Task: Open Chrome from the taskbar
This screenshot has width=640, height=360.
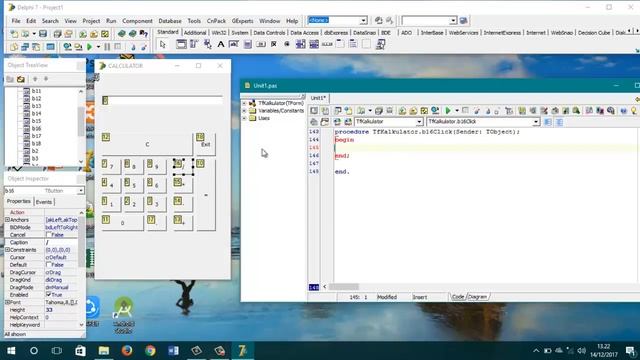Action: tap(150, 351)
